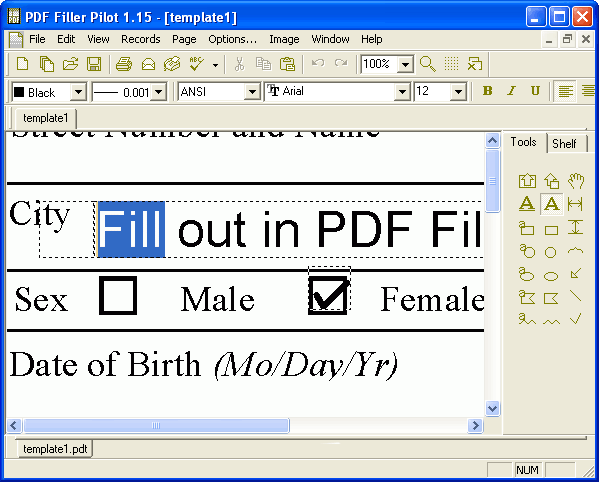Select the hand pan tool

(576, 181)
